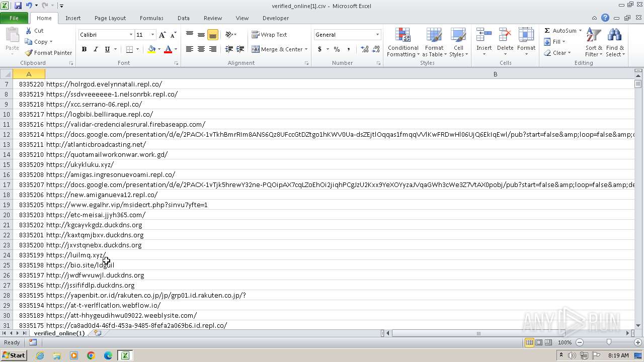Expand Merge & Center dropdown arrow
Viewport: 644px width, 362px height.
[x=306, y=49]
